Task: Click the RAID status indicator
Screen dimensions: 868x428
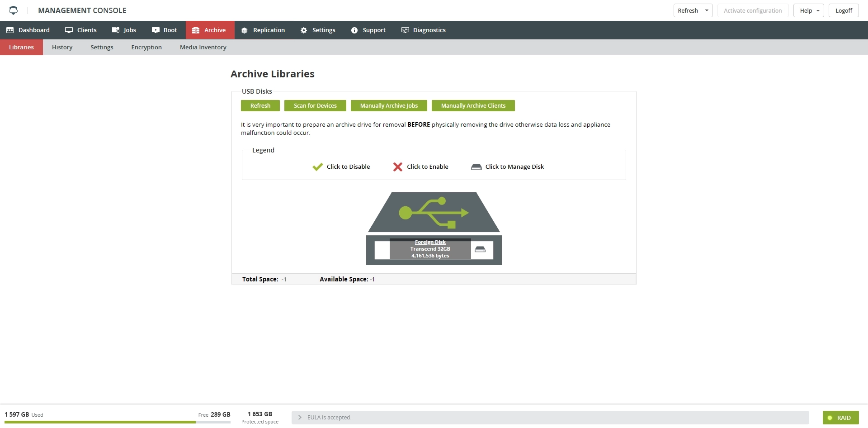Action: (840, 418)
